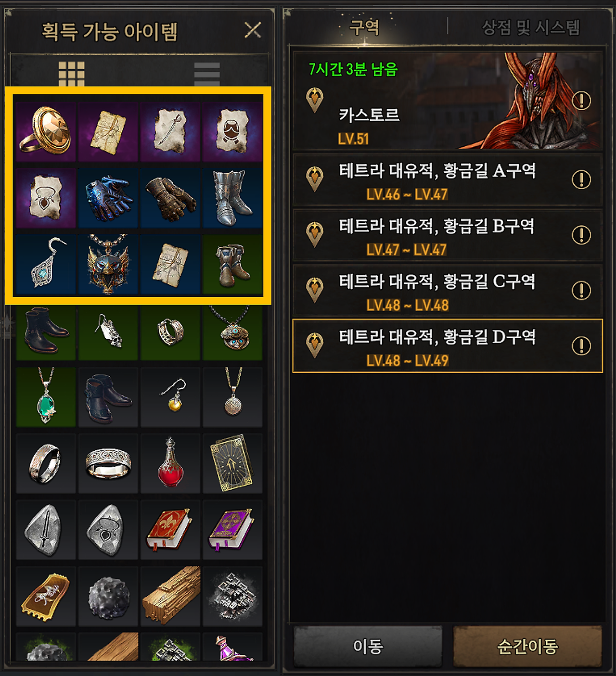Choose the red potion flask icon
Viewport: 616px width, 676px height.
[170, 463]
